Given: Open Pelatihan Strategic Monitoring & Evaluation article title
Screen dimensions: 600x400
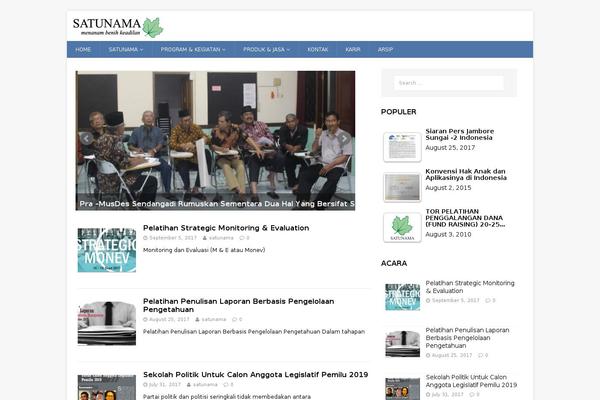Looking at the screenshot, I should coord(226,228).
